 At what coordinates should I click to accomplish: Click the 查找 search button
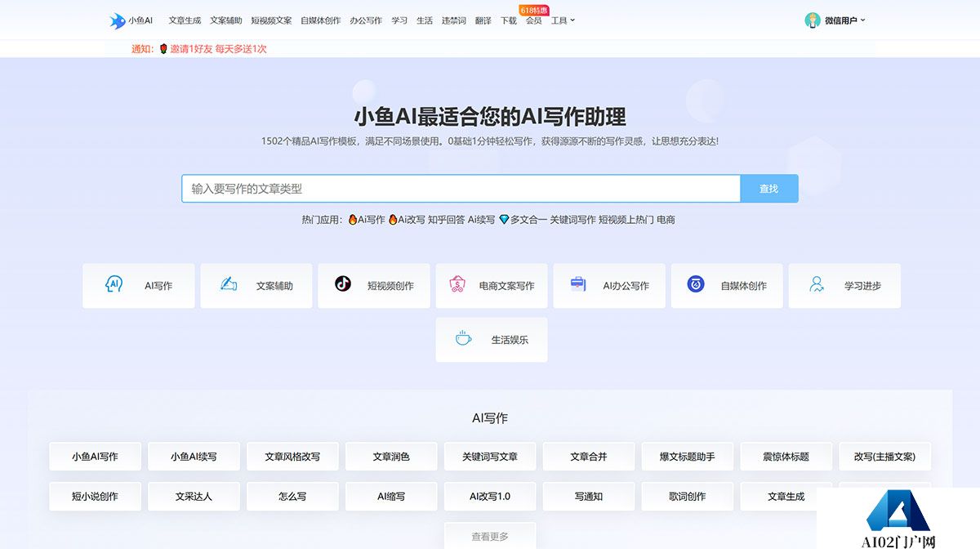click(768, 189)
